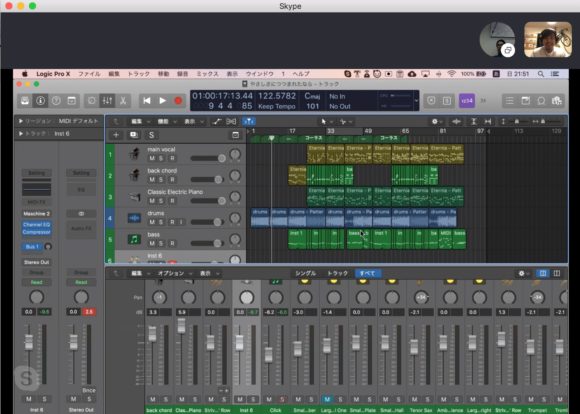Screen dimensions: 580x414
Task: Open the pointer tool dropdown menu
Action: click(327, 121)
